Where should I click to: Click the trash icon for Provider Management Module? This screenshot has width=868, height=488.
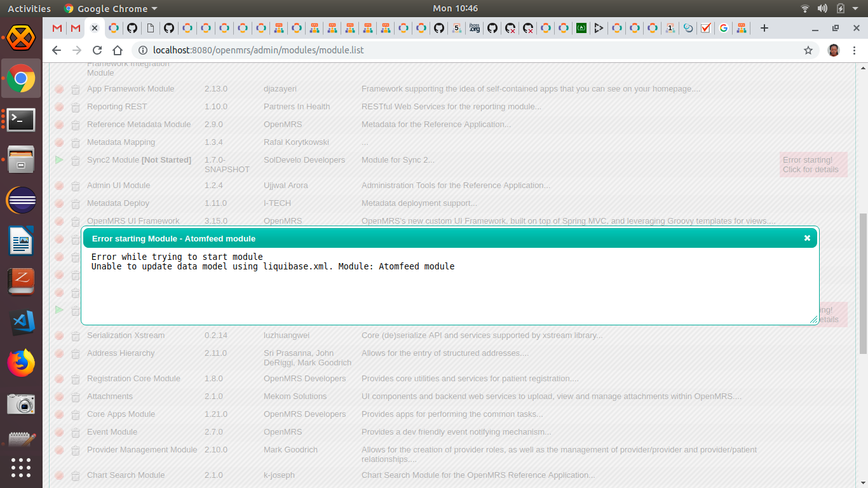(76, 451)
